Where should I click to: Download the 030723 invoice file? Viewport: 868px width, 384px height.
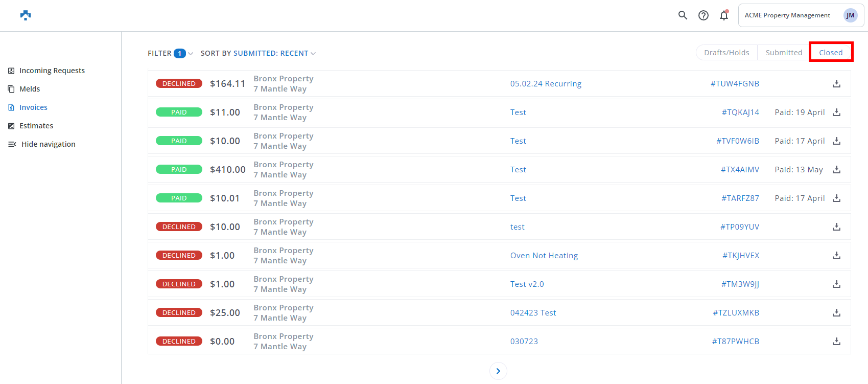836,341
